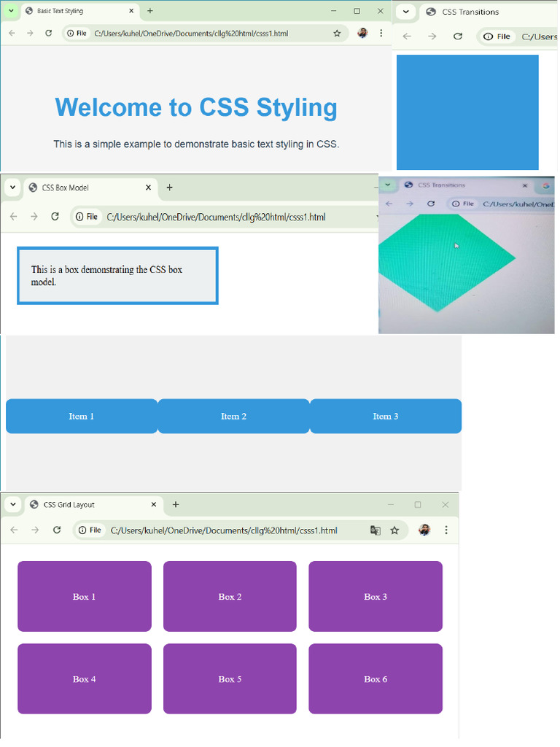Click the purple Box 1 grid cell

point(85,597)
